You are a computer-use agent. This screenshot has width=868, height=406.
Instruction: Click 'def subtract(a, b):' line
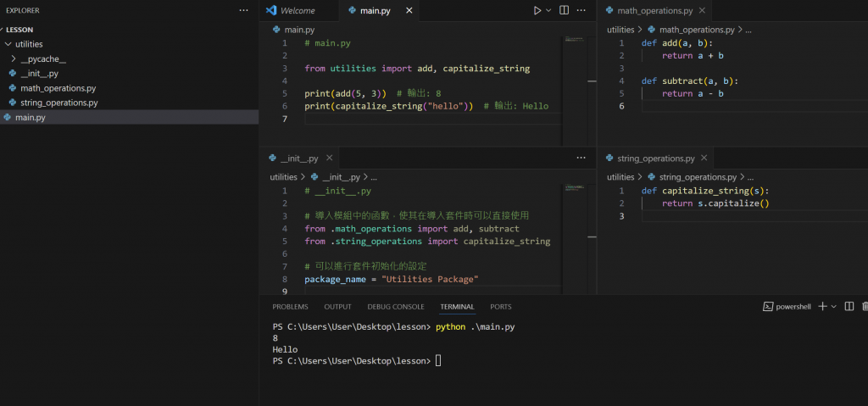pos(690,81)
